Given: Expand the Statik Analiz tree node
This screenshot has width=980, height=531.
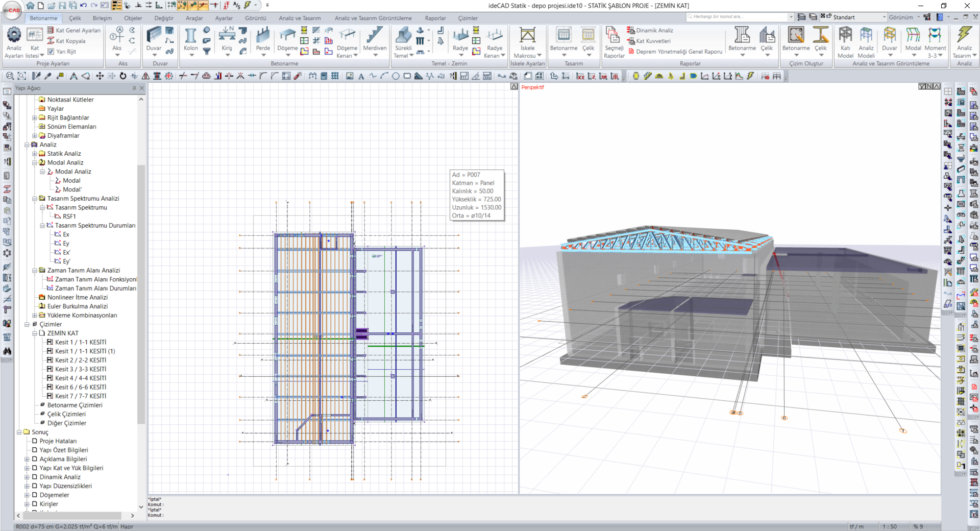Looking at the screenshot, I should (x=35, y=154).
